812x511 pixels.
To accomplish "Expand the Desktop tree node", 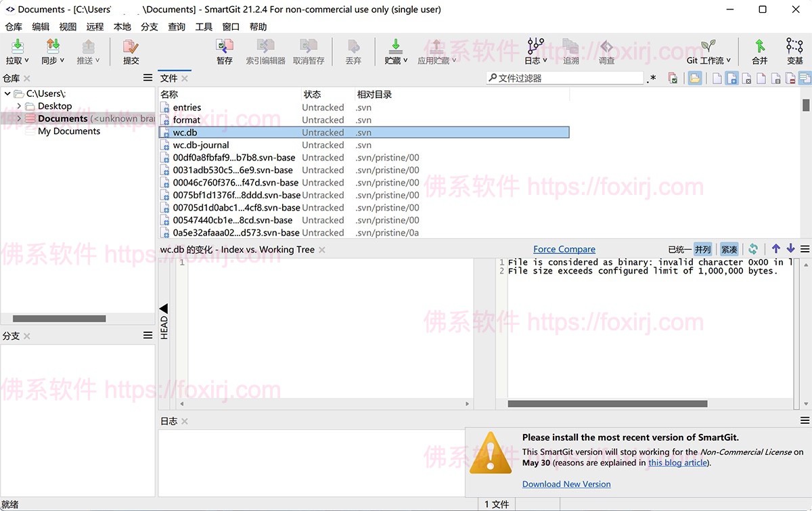I will 19,106.
